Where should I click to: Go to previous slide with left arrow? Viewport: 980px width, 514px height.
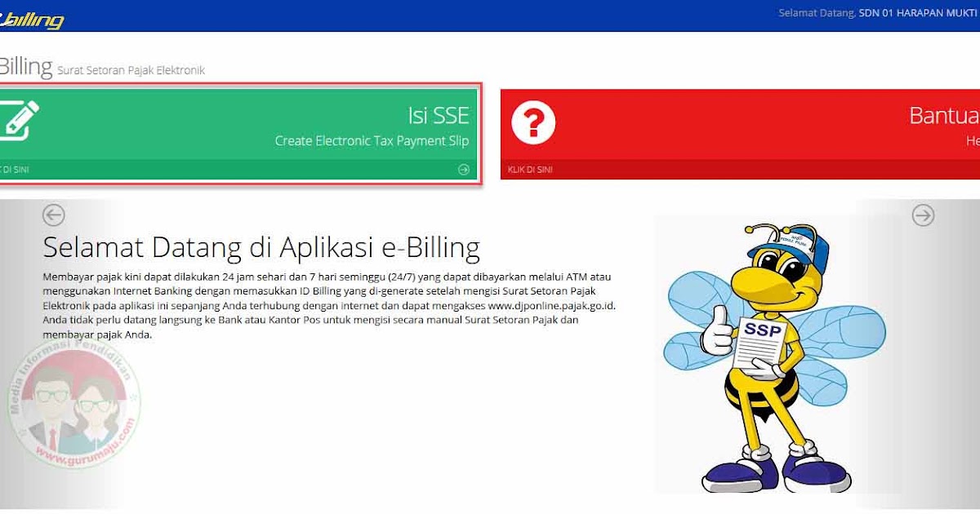[53, 215]
